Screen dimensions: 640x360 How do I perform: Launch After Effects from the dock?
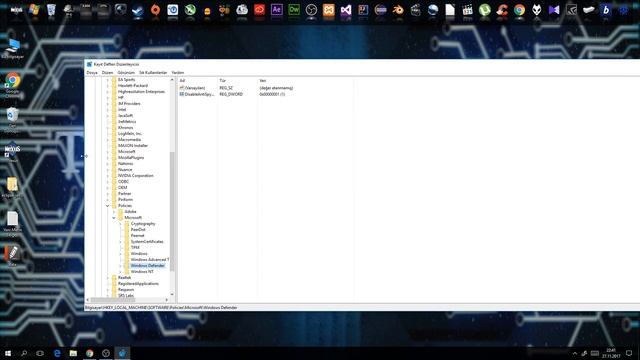coord(277,10)
